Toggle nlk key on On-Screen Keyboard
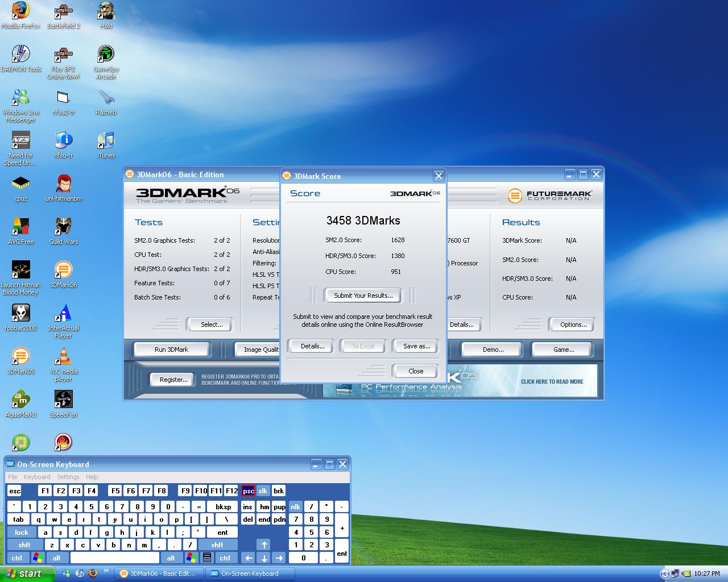The height and width of the screenshot is (582, 728). tap(296, 506)
